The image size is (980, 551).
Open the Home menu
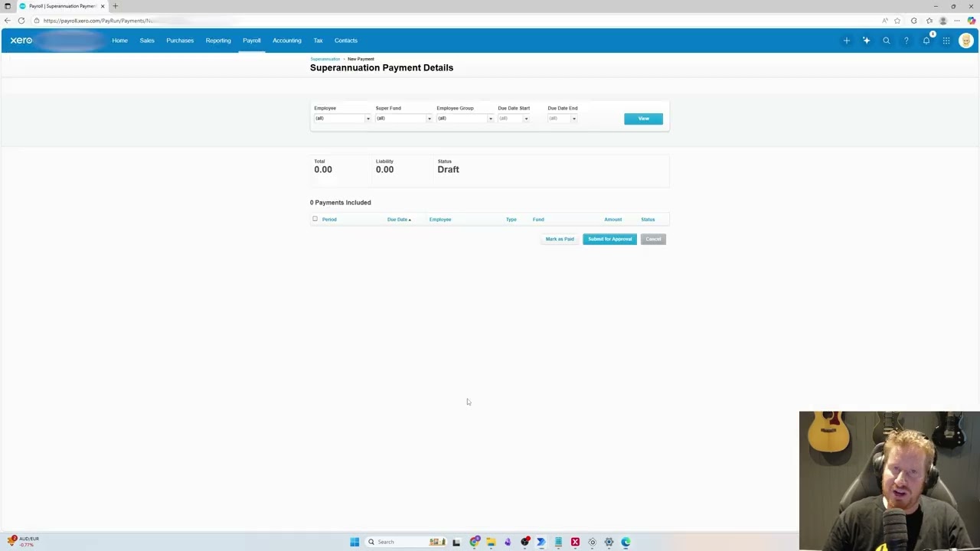click(119, 41)
